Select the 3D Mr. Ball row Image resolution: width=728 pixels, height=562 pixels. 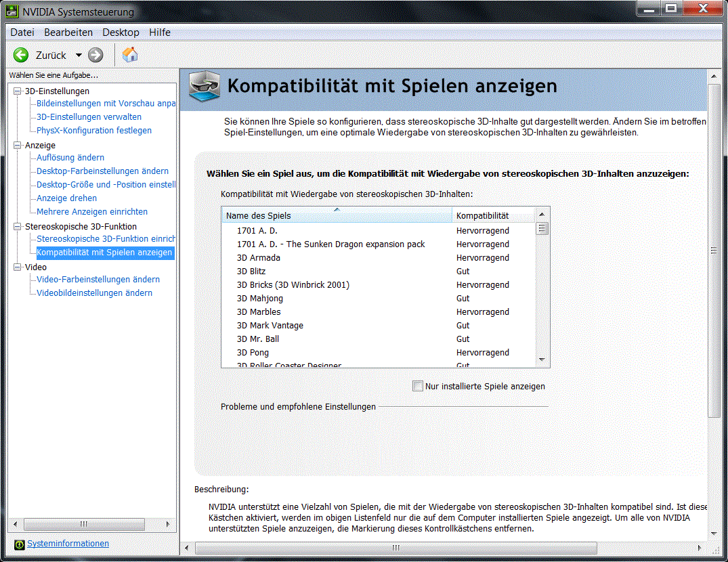(x=379, y=339)
